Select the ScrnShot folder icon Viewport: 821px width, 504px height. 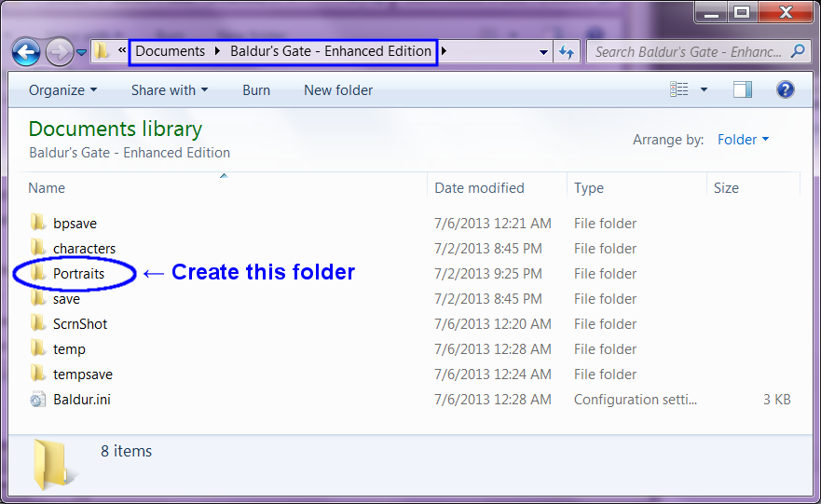coord(37,323)
